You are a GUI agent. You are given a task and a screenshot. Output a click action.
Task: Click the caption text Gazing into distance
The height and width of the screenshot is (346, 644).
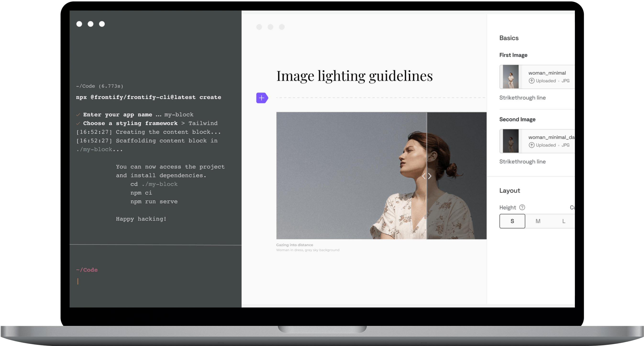294,245
